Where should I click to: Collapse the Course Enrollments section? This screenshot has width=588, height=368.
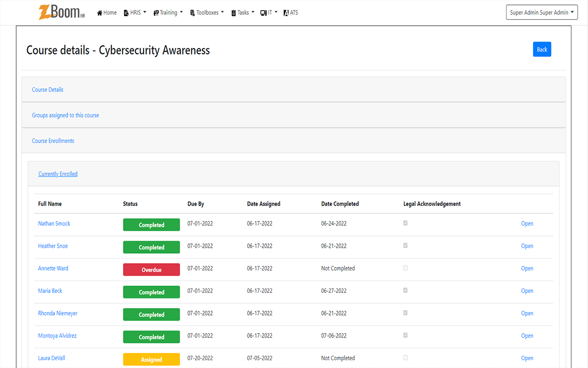[53, 141]
